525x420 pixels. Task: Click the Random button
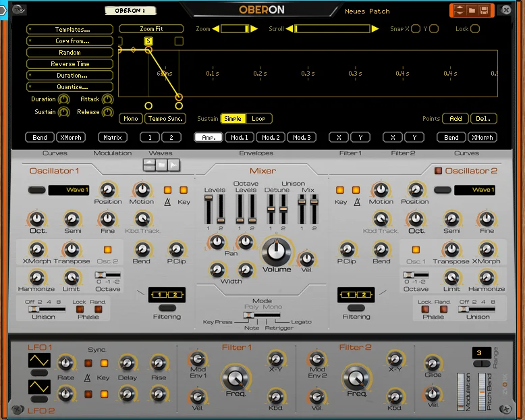(x=70, y=53)
